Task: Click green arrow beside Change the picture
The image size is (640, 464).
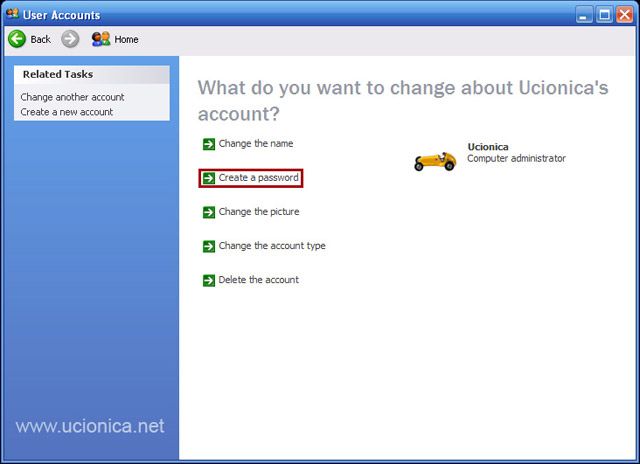Action: (208, 212)
